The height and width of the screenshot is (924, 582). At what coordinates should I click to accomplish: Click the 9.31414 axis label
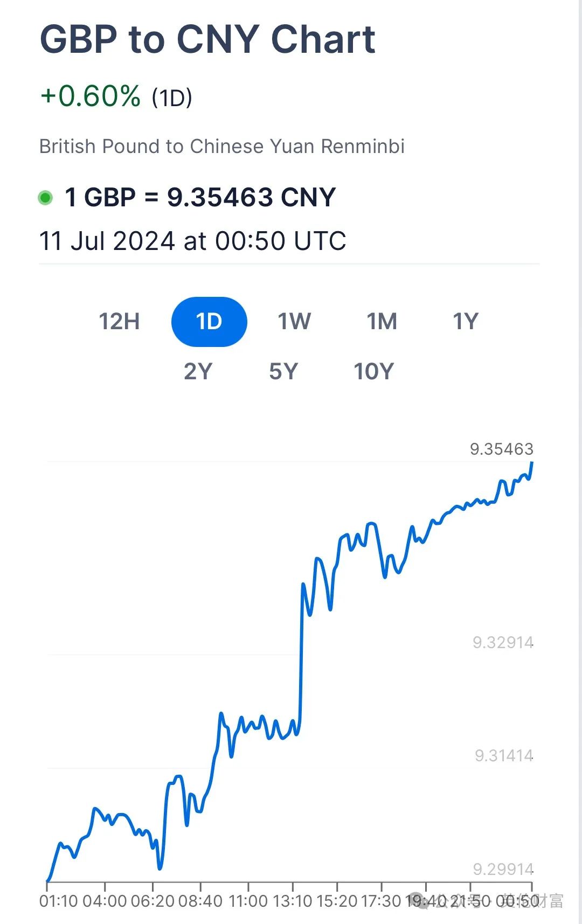click(x=504, y=755)
